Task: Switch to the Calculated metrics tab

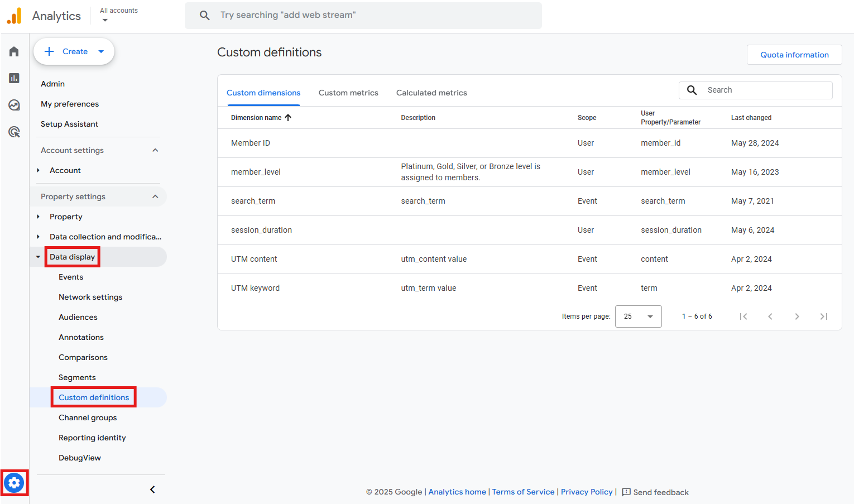Action: (431, 93)
